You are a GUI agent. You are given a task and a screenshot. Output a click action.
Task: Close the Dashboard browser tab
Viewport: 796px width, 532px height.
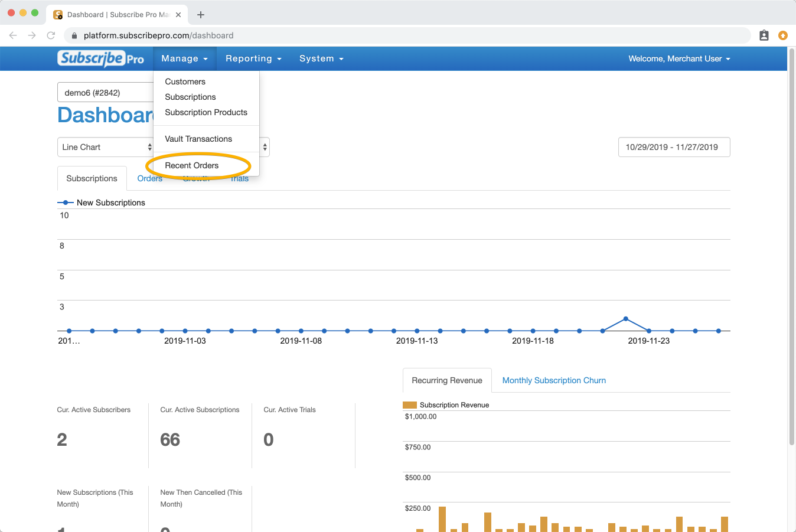point(178,15)
